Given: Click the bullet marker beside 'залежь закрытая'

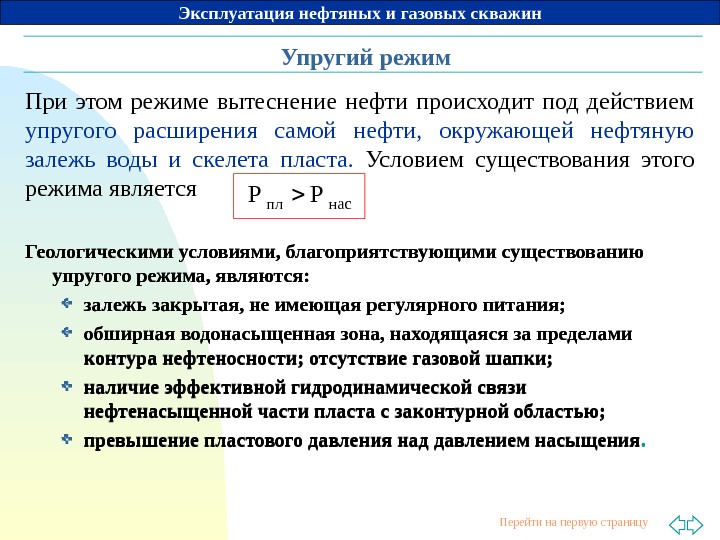Looking at the screenshot, I should point(67,303).
